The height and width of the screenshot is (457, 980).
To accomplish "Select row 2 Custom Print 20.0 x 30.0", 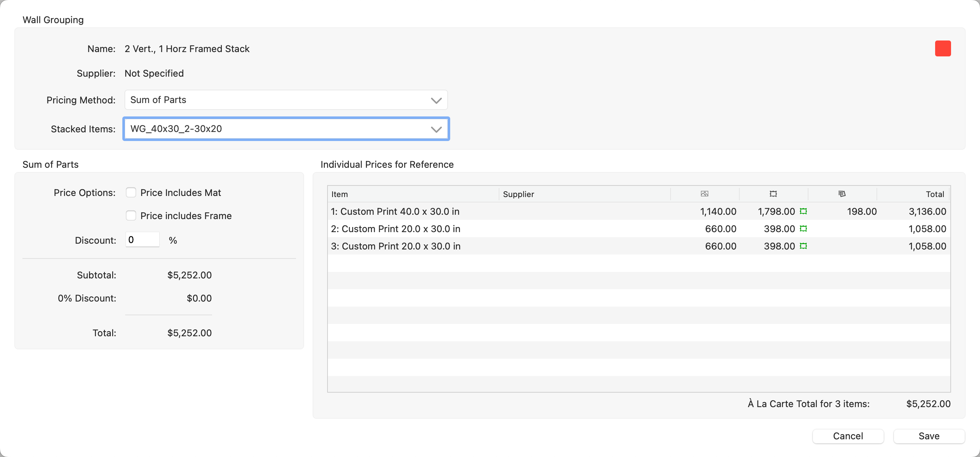I will click(x=396, y=229).
